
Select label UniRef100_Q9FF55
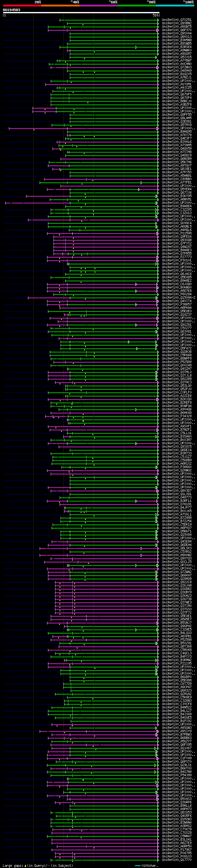click(x=177, y=115)
